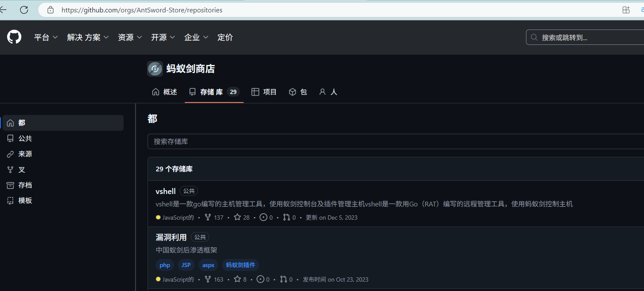Select 来源 filter in sidebar

click(63, 154)
